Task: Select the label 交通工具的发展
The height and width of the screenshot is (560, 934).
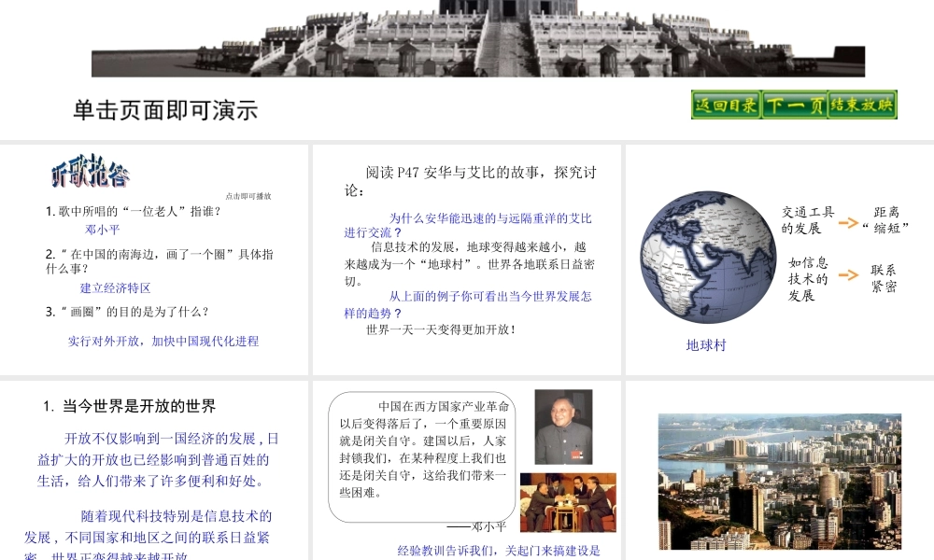Action: [808, 220]
